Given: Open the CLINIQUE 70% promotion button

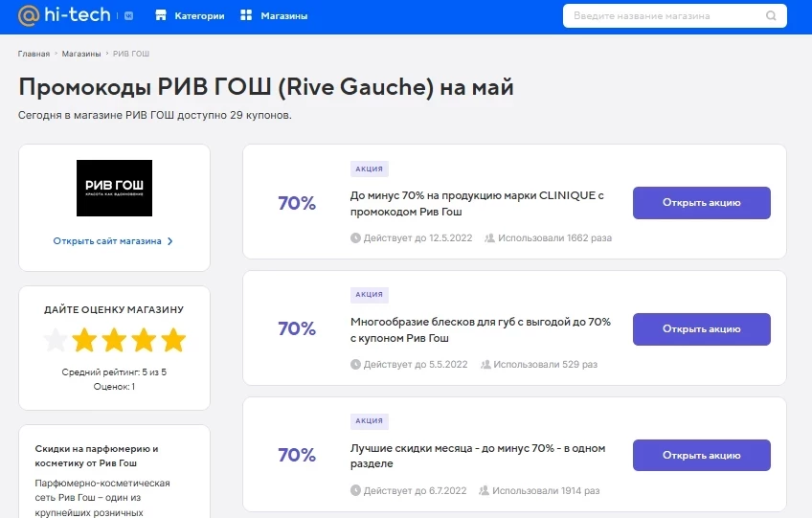Looking at the screenshot, I should click(x=702, y=203).
